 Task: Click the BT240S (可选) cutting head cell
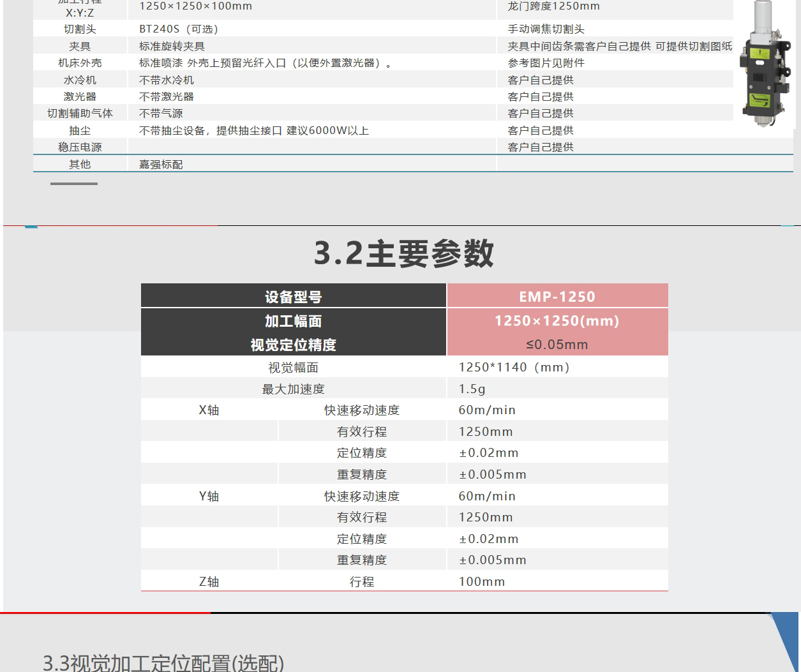coord(179,29)
